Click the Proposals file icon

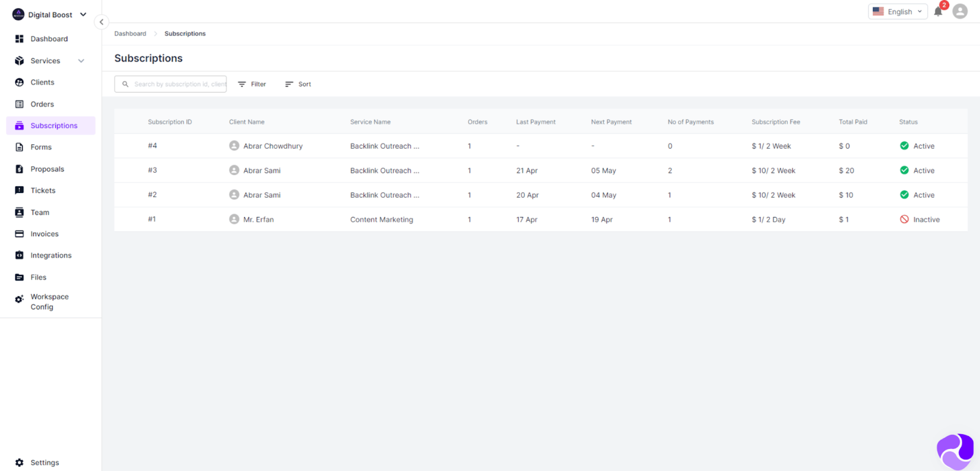click(19, 169)
